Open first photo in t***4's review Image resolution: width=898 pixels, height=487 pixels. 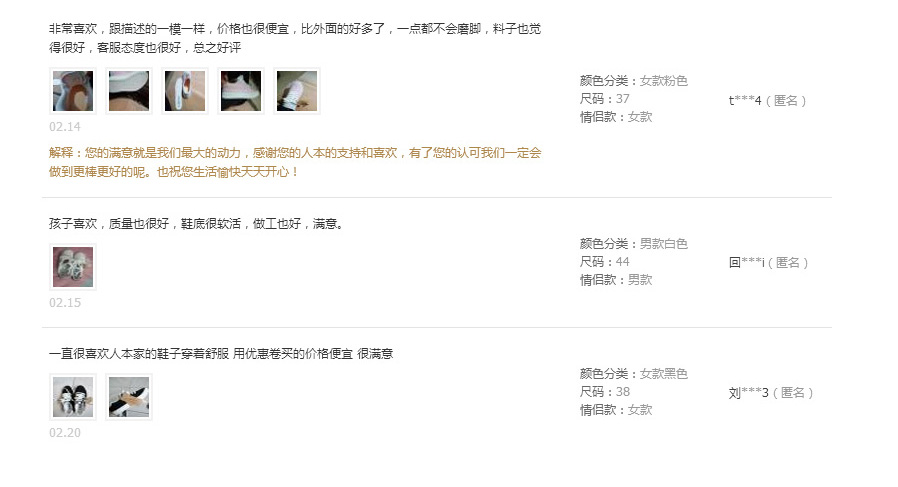(x=73, y=91)
